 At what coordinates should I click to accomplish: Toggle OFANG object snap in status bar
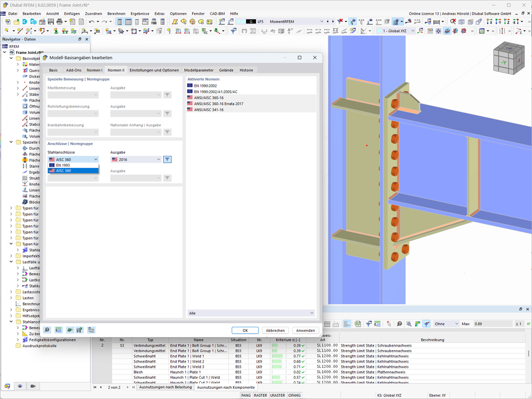[294, 395]
